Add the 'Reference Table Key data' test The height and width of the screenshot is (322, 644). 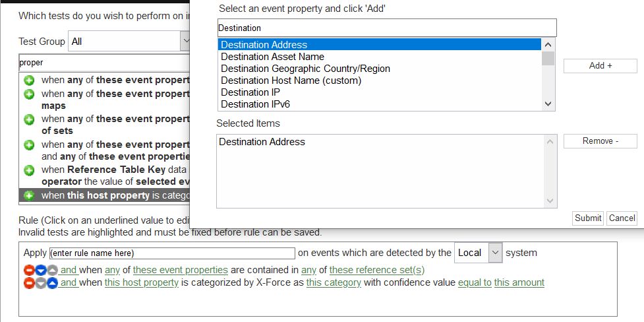tap(29, 170)
